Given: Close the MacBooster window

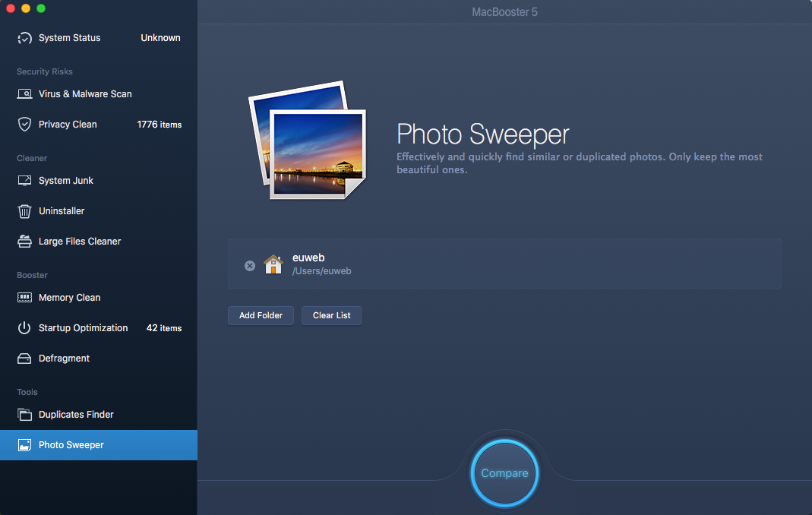Looking at the screenshot, I should 11,8.
